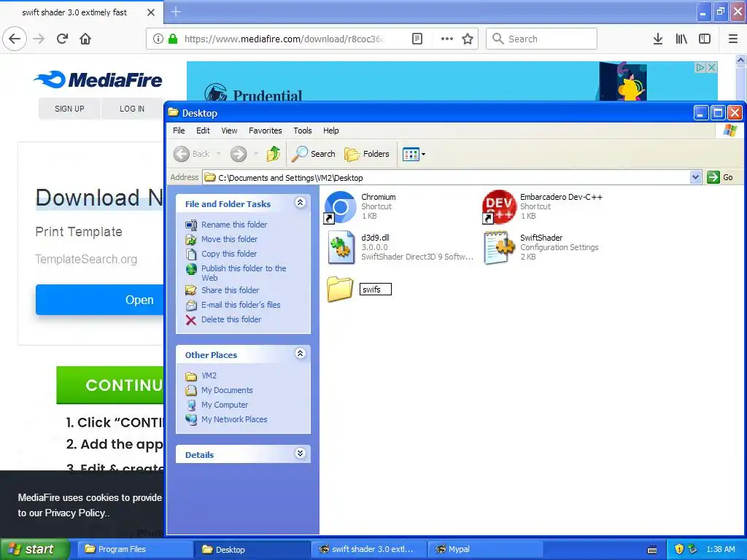Click the Go button
Image resolution: width=747 pixels, height=560 pixels.
click(x=720, y=177)
